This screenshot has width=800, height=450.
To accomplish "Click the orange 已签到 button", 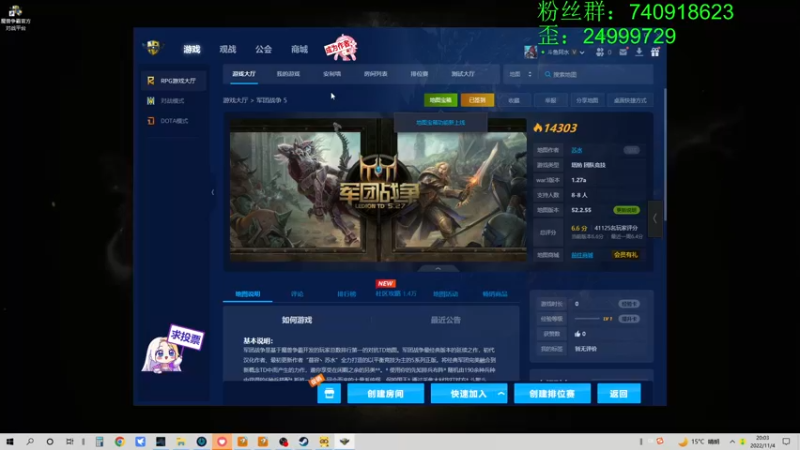I will [477, 101].
